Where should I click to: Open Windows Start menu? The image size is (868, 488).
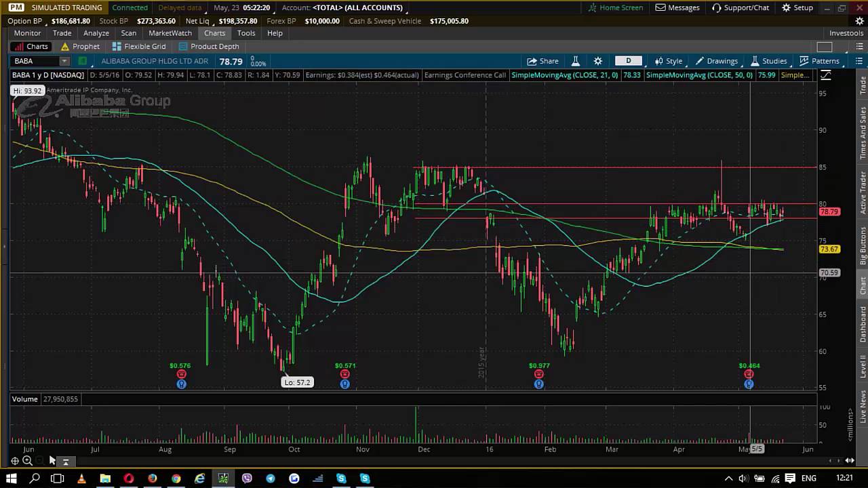(x=12, y=479)
